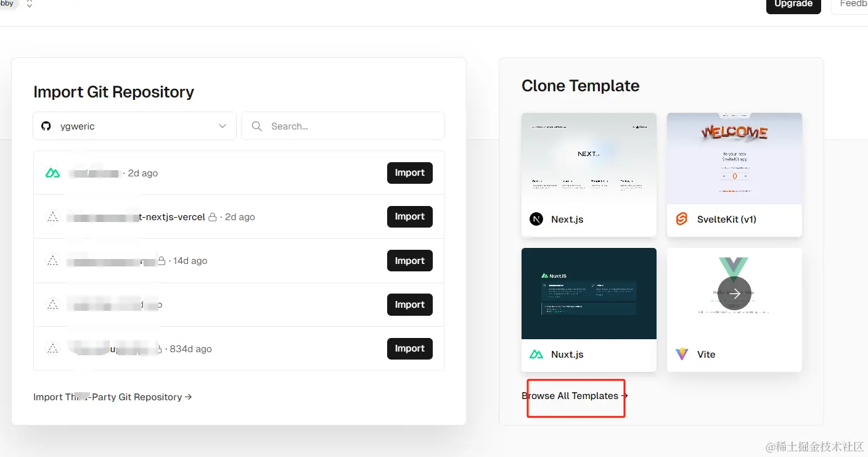Click the 834d ago timestamp text
The width and height of the screenshot is (868, 457).
(191, 349)
